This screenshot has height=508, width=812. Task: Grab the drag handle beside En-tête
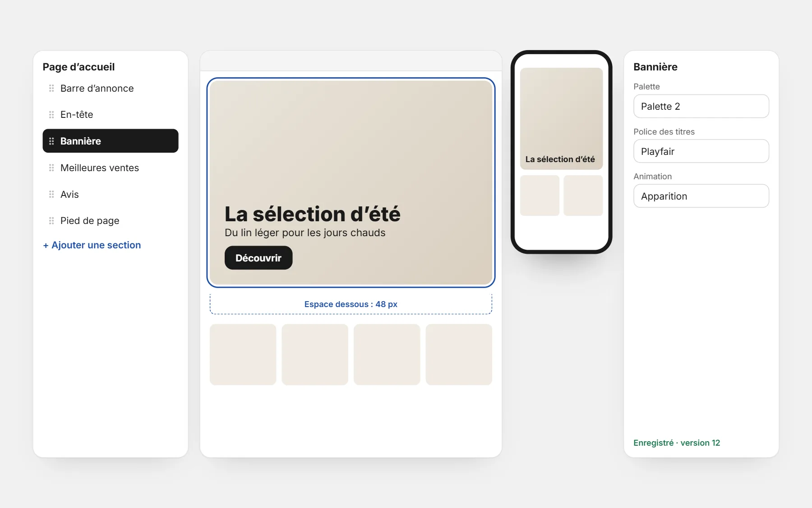point(51,115)
